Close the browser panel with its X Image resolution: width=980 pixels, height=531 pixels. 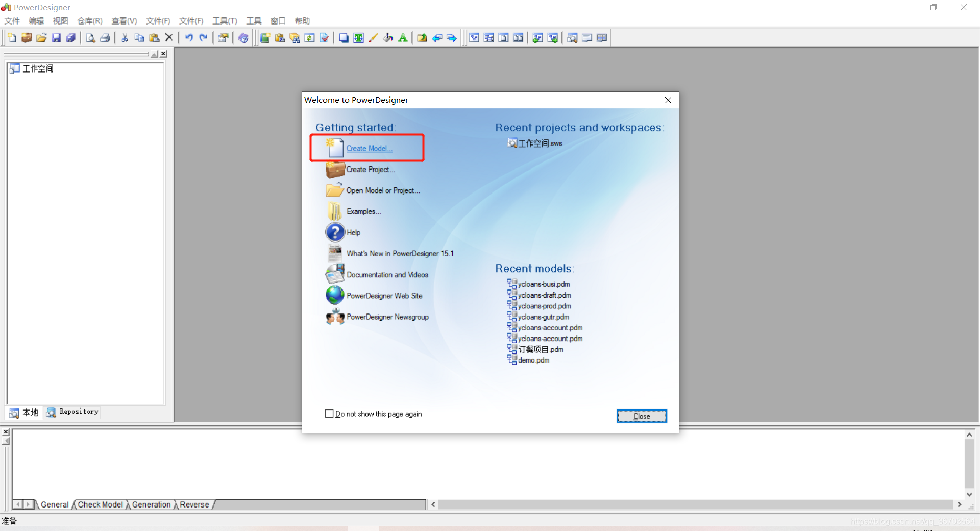click(x=163, y=54)
